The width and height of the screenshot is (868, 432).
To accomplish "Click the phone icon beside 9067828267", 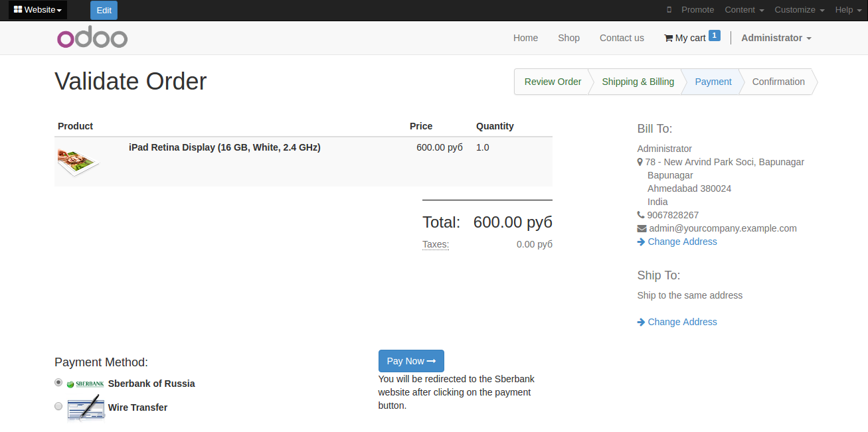I will (x=641, y=215).
